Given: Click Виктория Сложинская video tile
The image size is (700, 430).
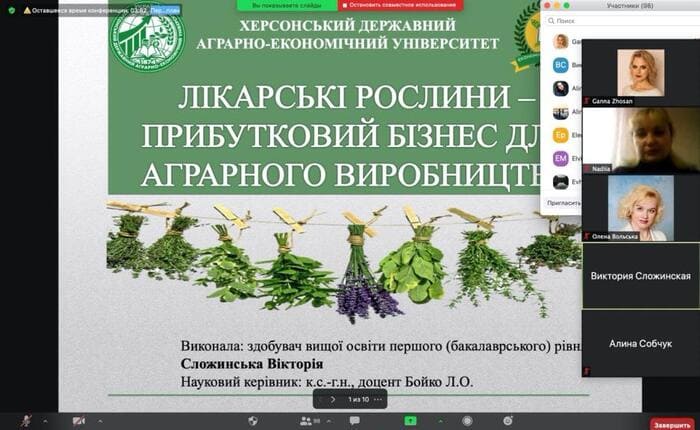Looking at the screenshot, I should pyautogui.click(x=641, y=276).
